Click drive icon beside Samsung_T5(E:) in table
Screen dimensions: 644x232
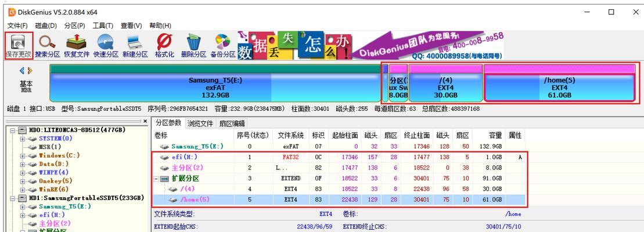tap(164, 146)
